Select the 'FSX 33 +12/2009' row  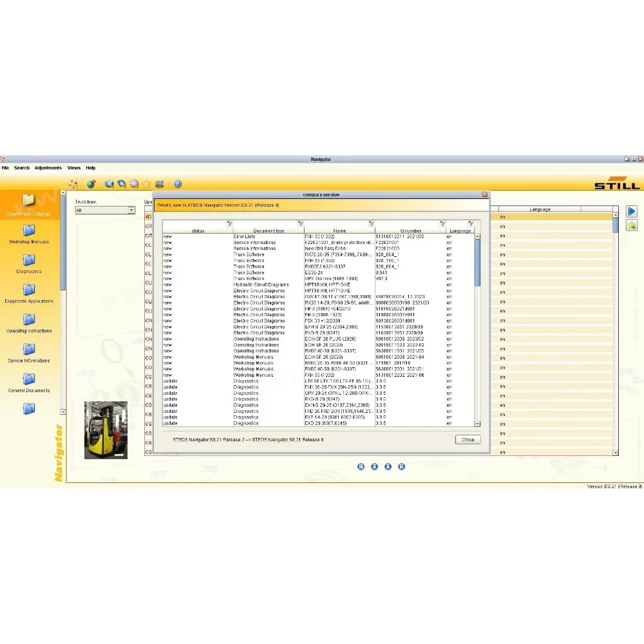coord(319,321)
